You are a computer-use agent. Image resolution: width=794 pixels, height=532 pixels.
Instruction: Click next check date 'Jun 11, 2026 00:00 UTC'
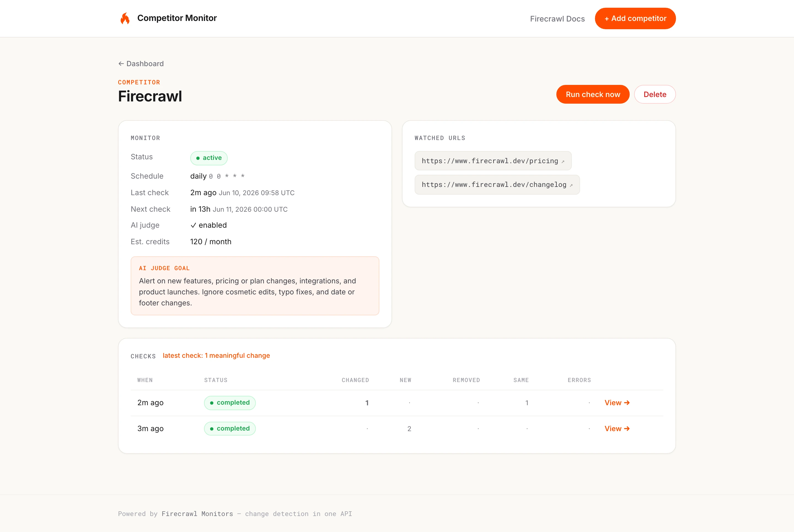[x=250, y=209]
